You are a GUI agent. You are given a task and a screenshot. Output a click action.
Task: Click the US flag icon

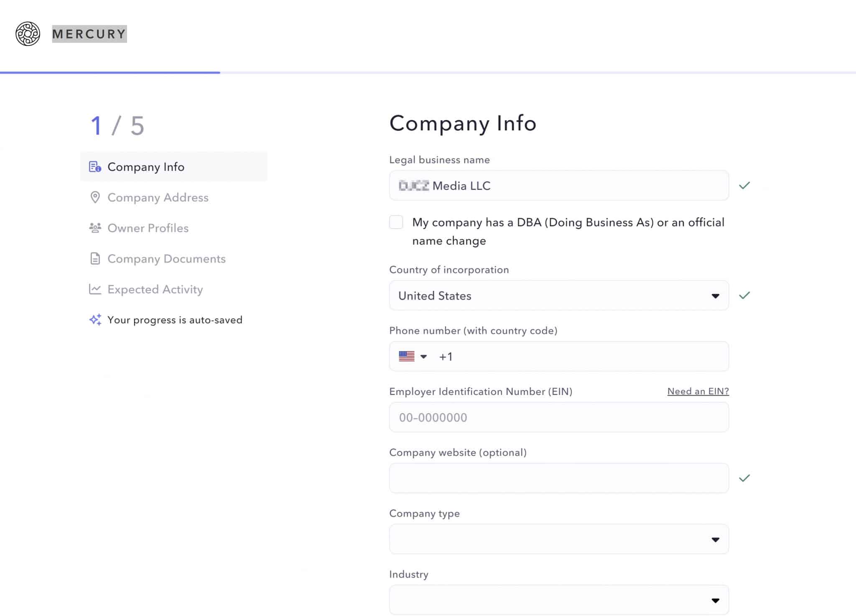tap(407, 356)
